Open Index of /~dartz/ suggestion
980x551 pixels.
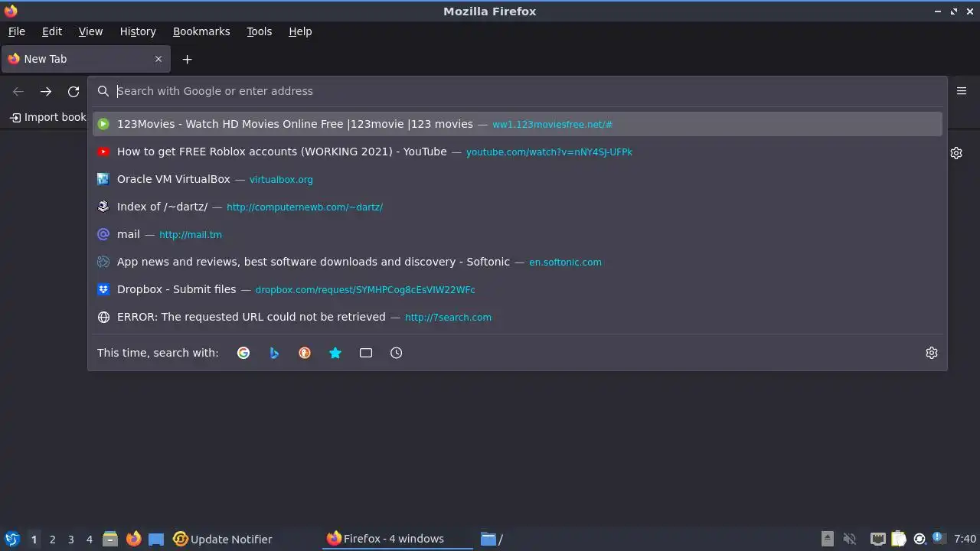tap(518, 207)
